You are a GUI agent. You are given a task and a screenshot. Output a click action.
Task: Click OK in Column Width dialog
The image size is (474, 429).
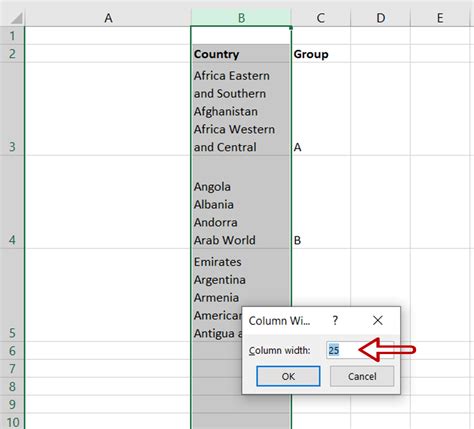tap(288, 376)
